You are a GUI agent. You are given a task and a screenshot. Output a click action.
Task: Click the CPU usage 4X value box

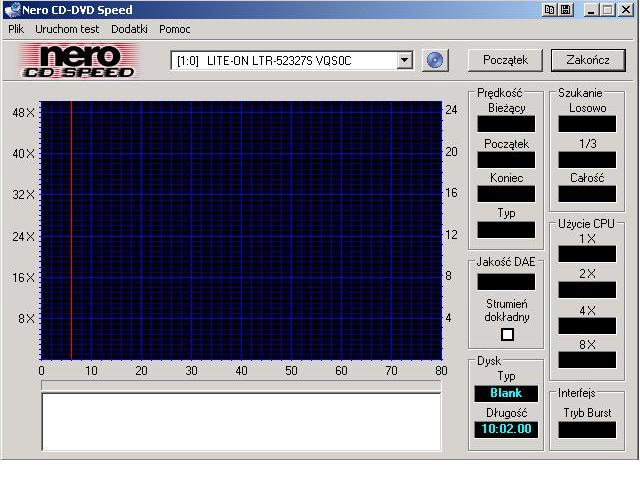[x=587, y=326]
